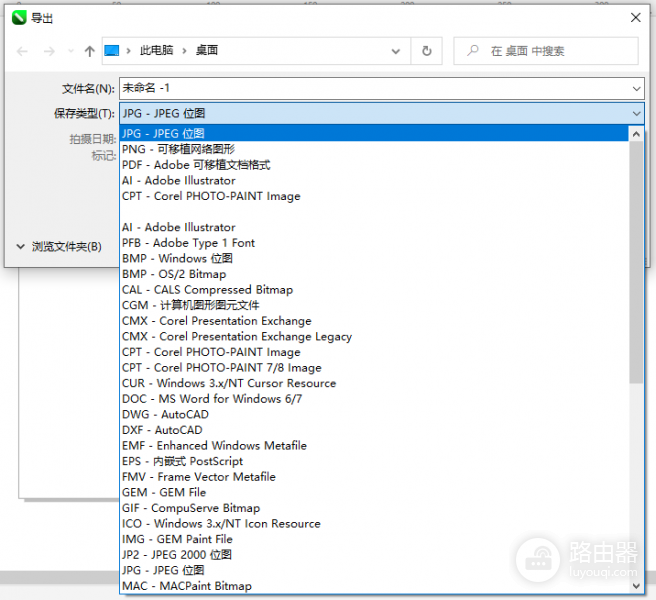Select BMP - OS/2 Bitmap format
The width and height of the screenshot is (656, 600).
374,274
